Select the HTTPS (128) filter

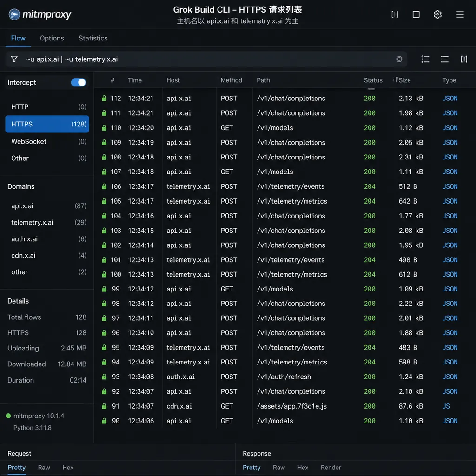coord(47,124)
